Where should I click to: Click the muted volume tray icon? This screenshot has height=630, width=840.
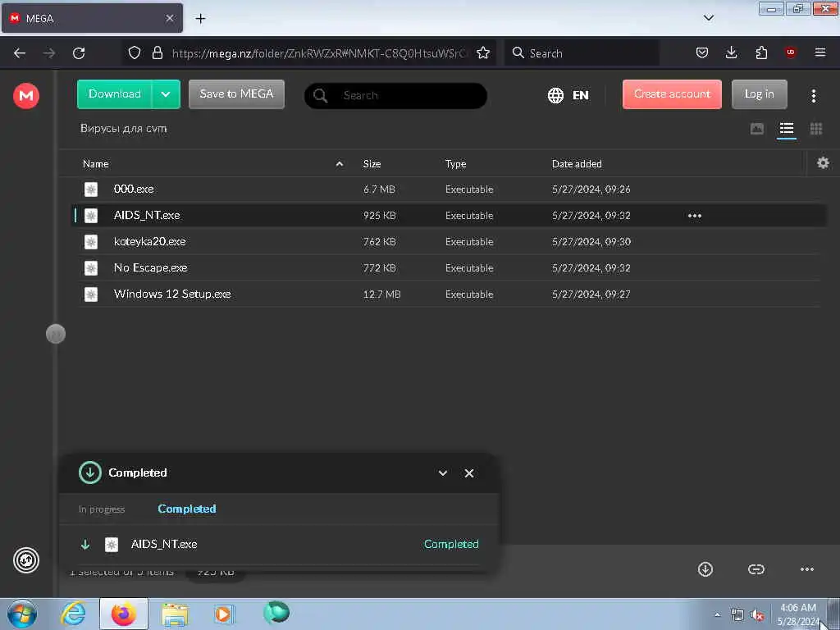pos(757,615)
